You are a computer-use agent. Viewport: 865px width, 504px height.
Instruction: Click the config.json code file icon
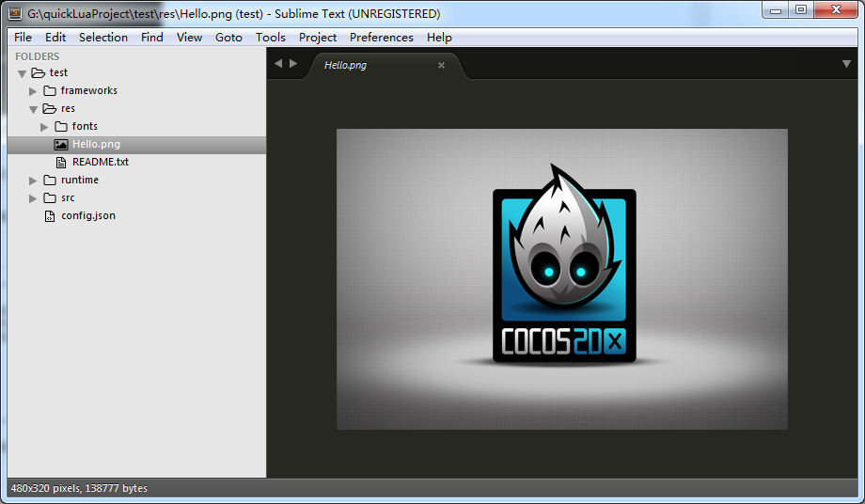click(50, 216)
